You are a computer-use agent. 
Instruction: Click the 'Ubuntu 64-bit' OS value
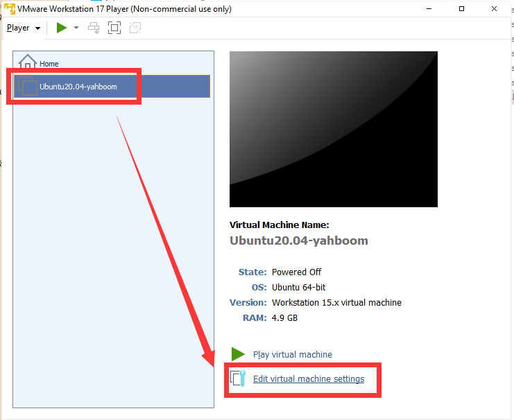(x=299, y=288)
